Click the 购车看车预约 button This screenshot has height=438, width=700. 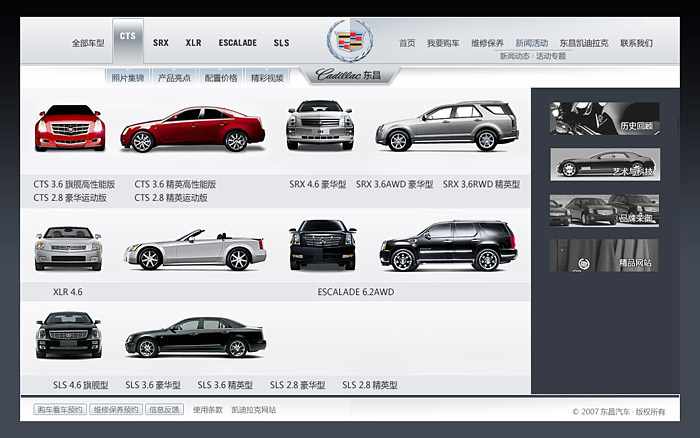[60, 409]
